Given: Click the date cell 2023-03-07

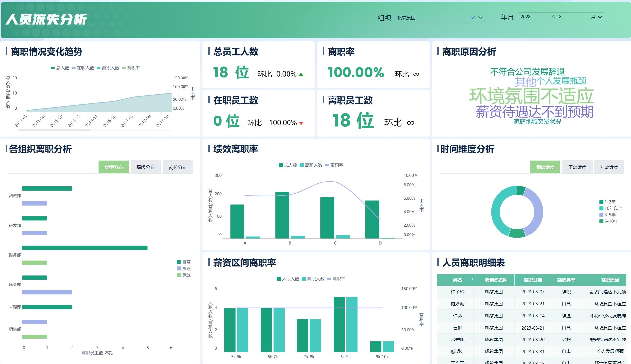Looking at the screenshot, I should [533, 292].
